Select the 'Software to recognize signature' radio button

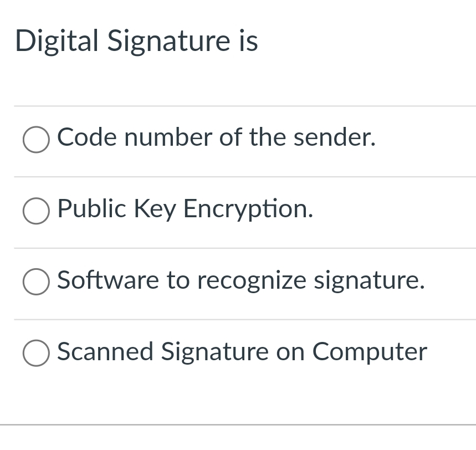[x=35, y=282]
